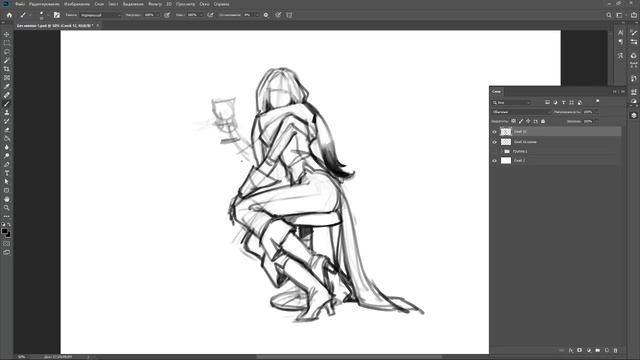Open Layers panel flyout menu
The height and width of the screenshot is (360, 640).
coord(623,92)
